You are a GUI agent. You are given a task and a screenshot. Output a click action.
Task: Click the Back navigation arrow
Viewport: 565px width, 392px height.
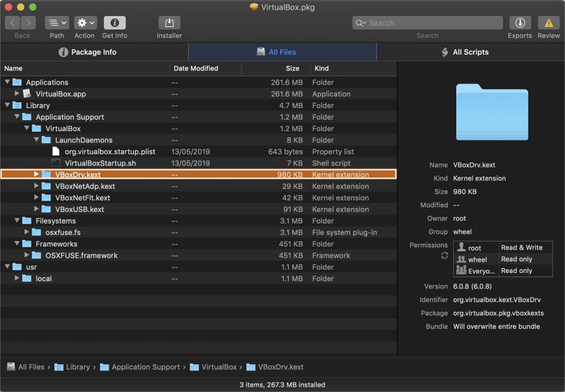(12, 24)
